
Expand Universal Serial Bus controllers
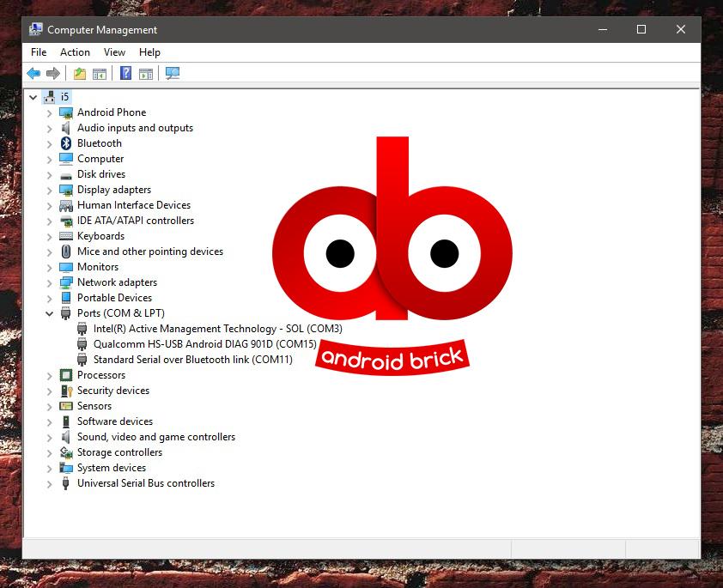(x=49, y=483)
